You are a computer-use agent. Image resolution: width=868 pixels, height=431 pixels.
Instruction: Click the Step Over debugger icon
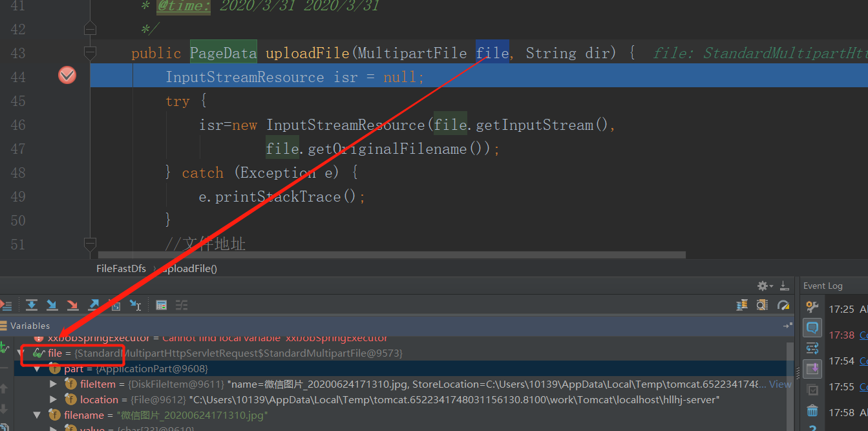point(31,304)
